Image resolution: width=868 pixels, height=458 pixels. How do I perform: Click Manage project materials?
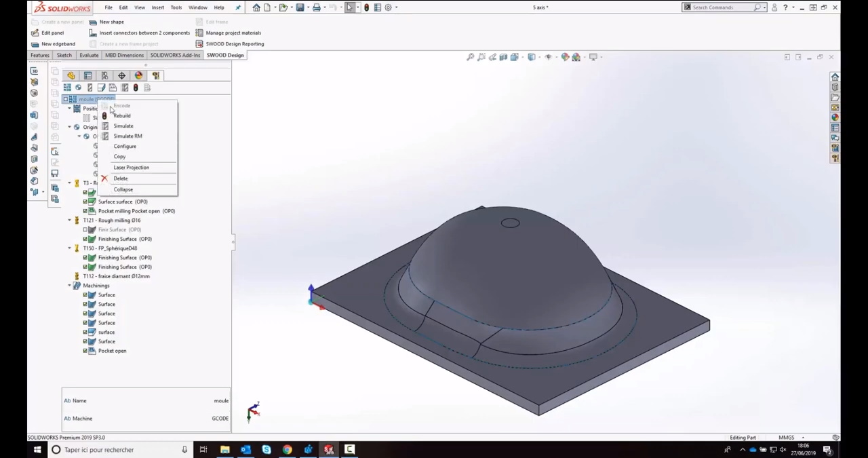233,33
